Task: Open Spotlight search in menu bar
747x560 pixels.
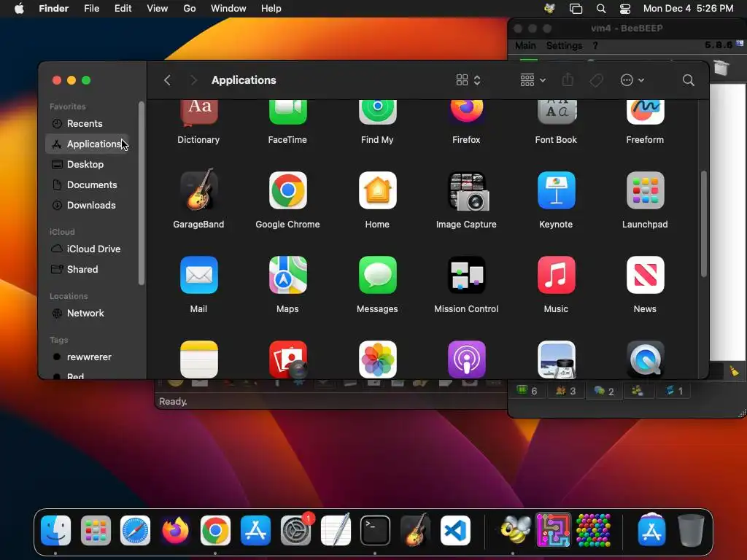Action: [601, 9]
